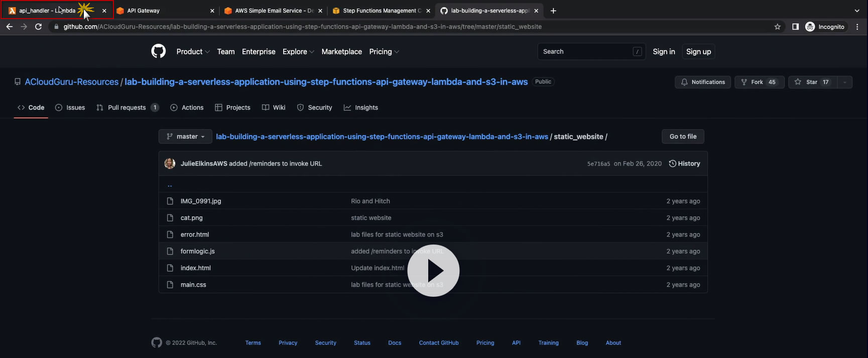Click the History clock icon link
Screen dimensions: 868x358
(x=684, y=164)
